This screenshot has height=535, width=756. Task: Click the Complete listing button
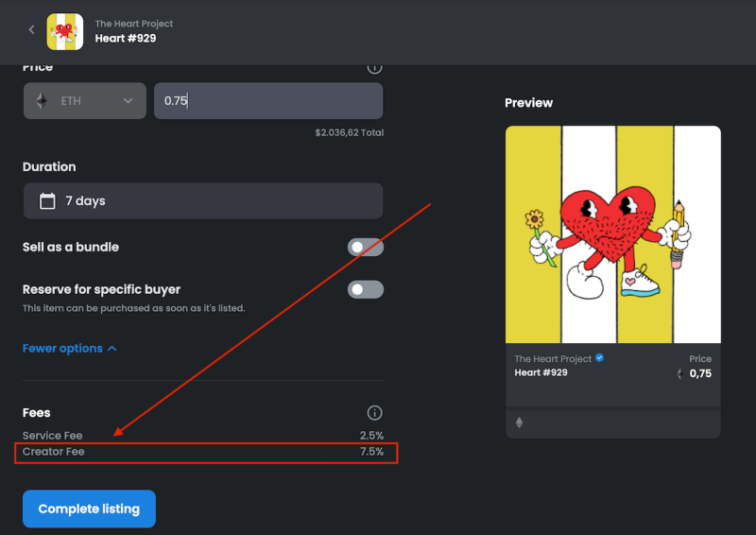(x=89, y=509)
